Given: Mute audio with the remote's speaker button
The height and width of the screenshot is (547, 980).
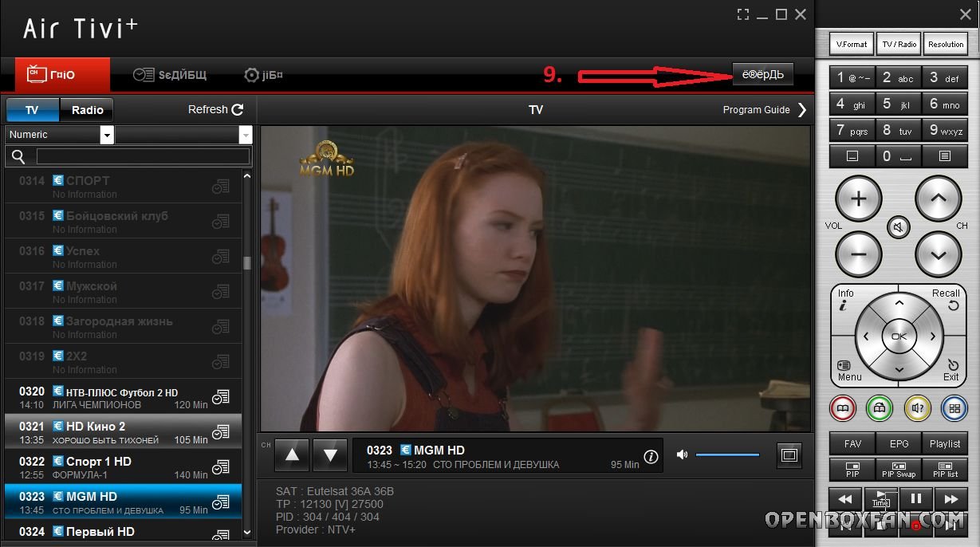Looking at the screenshot, I should coord(899,228).
